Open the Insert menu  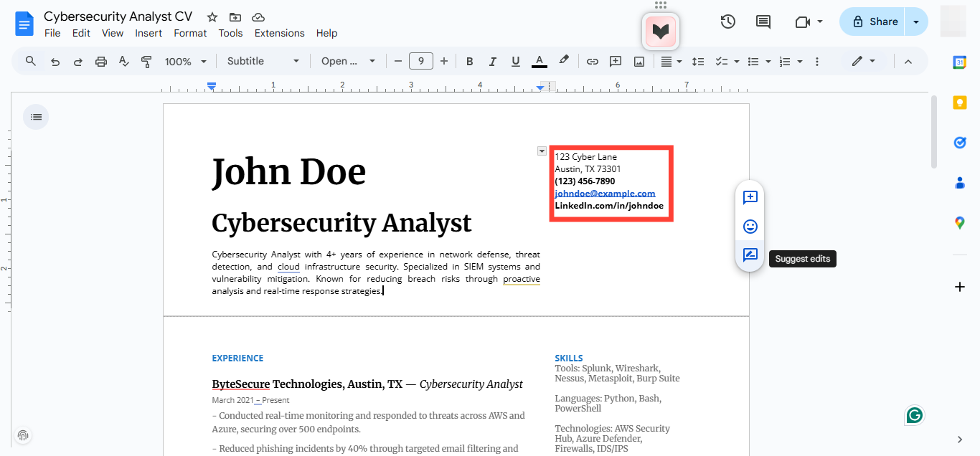[x=149, y=33]
